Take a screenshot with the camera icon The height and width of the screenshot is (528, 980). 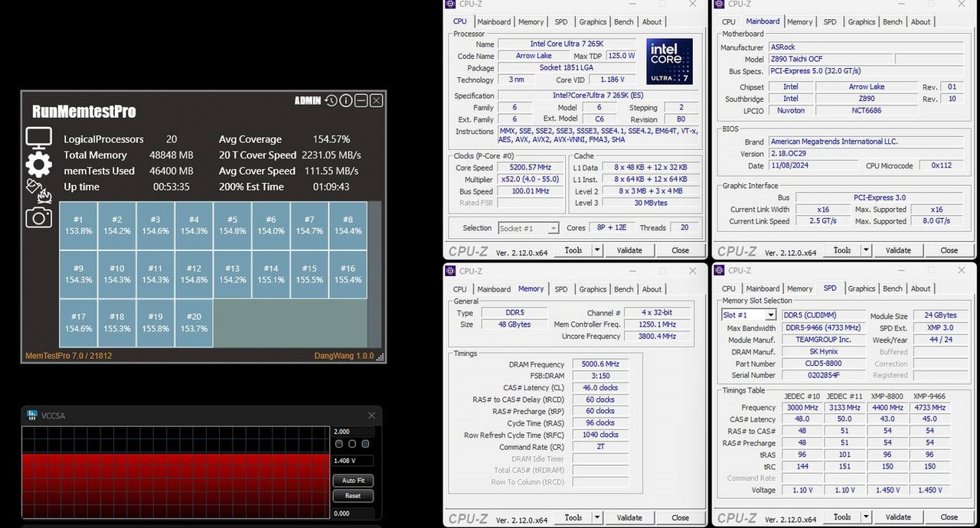[x=38, y=218]
